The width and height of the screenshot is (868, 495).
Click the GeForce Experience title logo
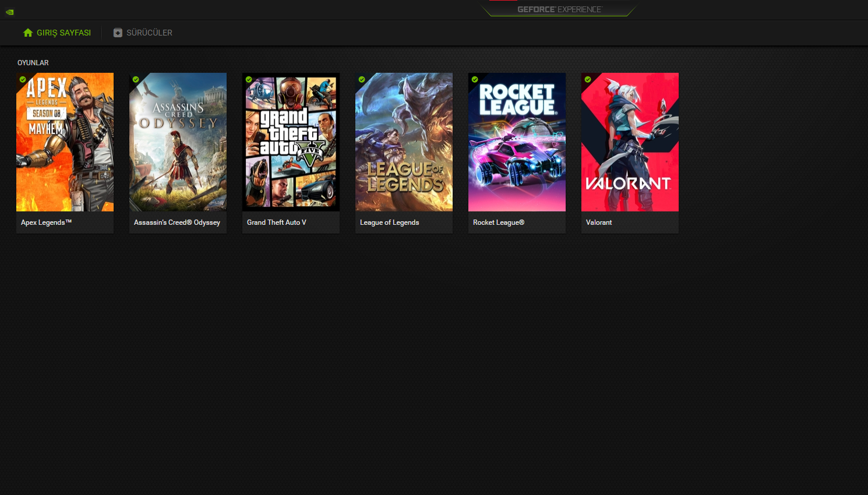click(559, 9)
